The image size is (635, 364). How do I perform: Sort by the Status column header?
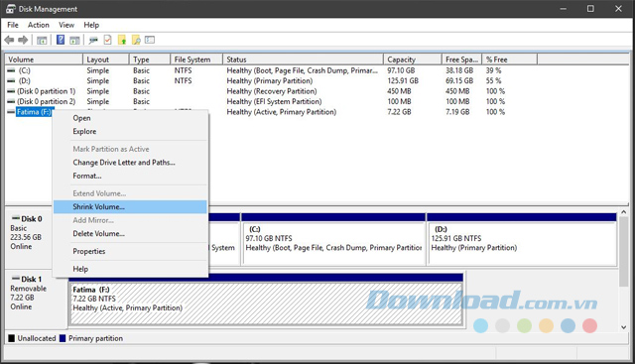point(303,60)
